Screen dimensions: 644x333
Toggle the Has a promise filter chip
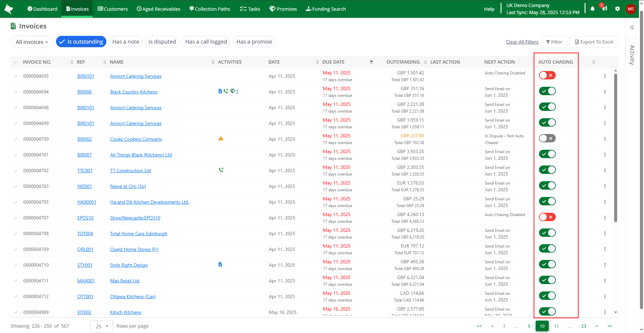pyautogui.click(x=254, y=42)
